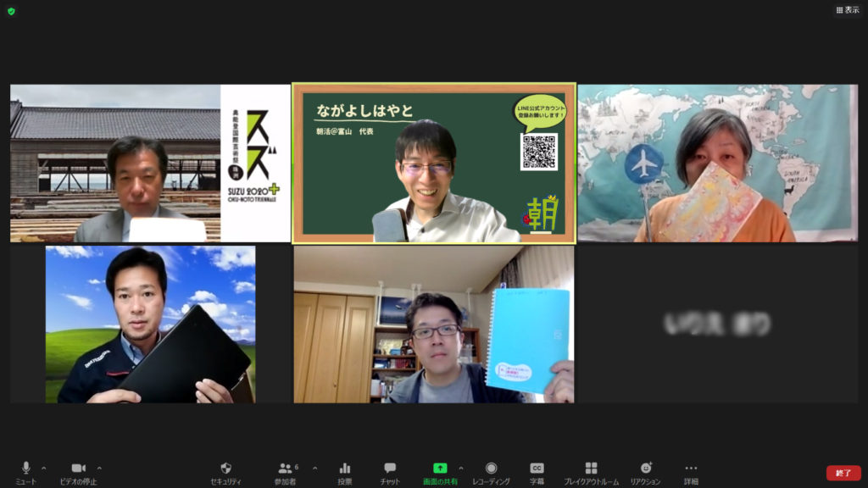868x488 pixels.
Task: Click the red End (終了) button
Action: (843, 473)
